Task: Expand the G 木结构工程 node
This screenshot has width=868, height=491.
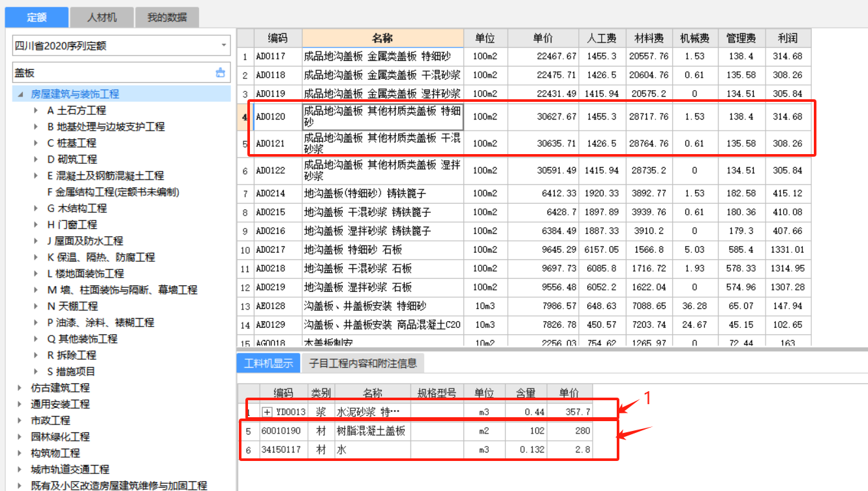Action: (x=37, y=208)
